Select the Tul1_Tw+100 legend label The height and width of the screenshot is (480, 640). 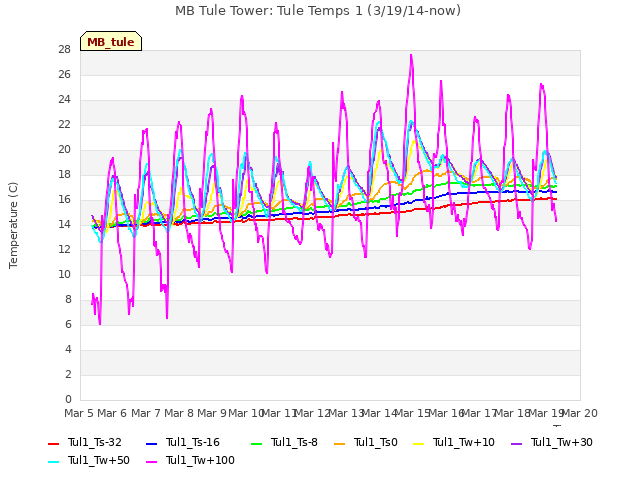(x=200, y=460)
